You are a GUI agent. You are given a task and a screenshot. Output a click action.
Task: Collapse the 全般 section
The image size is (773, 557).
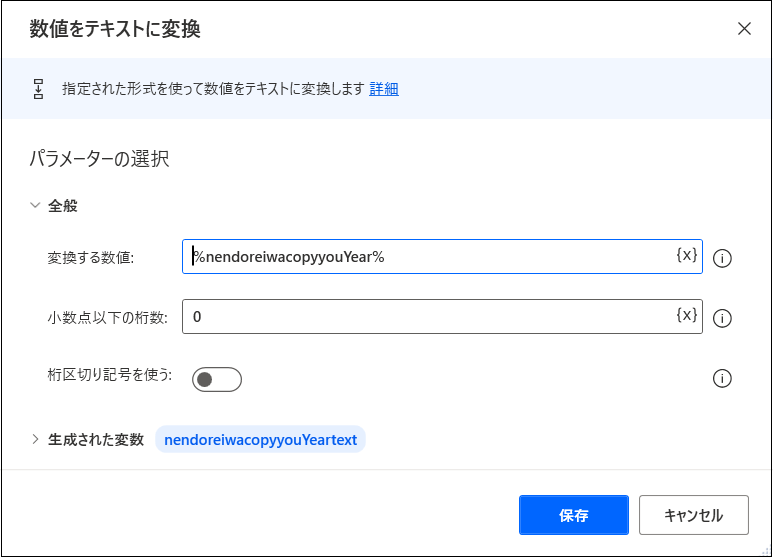coord(35,205)
